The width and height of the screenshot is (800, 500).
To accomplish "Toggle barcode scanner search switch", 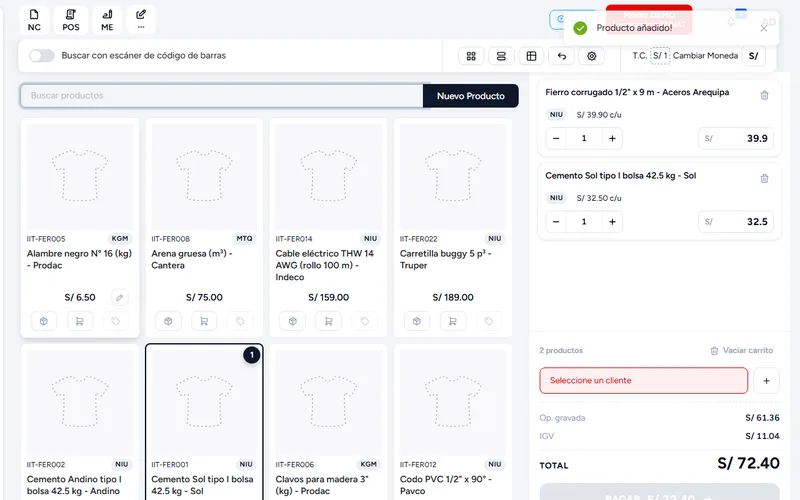I will coord(42,56).
